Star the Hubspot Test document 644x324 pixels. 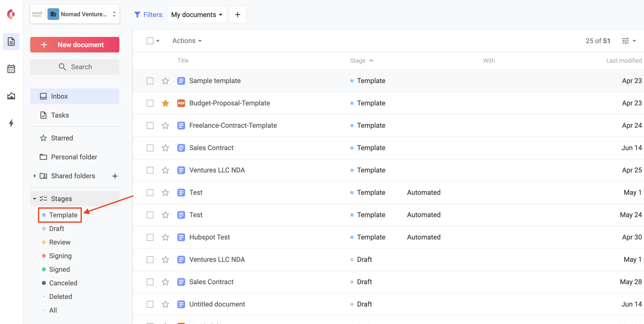tap(165, 237)
